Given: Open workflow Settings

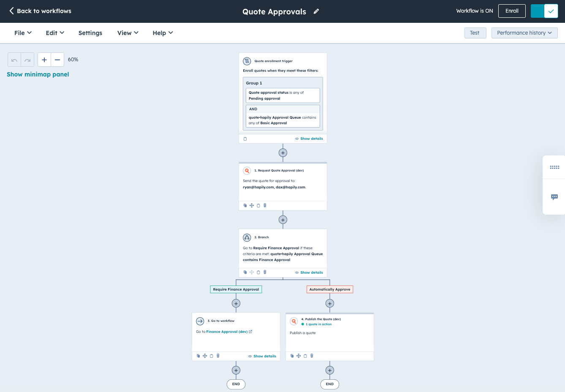Looking at the screenshot, I should point(90,33).
